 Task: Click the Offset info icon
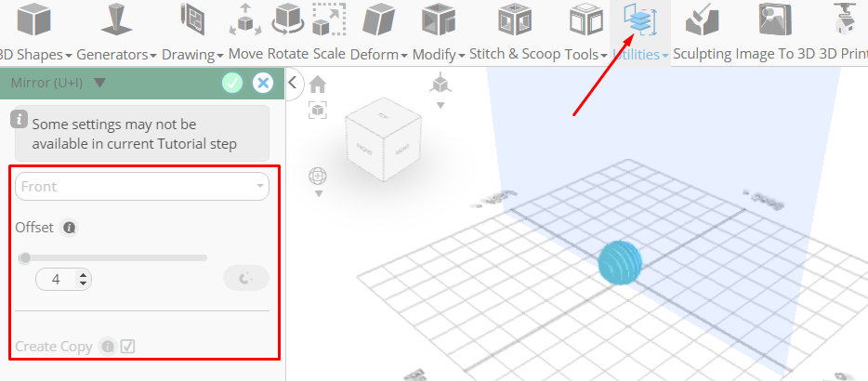click(x=69, y=227)
